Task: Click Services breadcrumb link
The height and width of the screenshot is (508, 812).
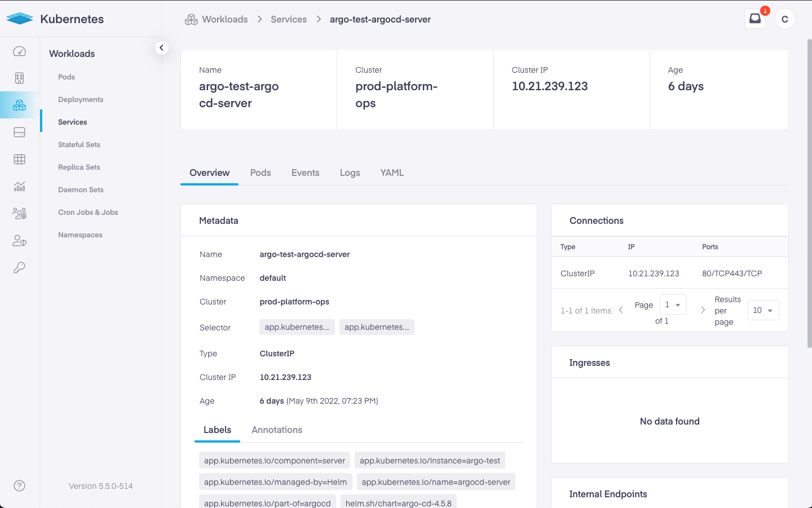Action: (x=289, y=19)
